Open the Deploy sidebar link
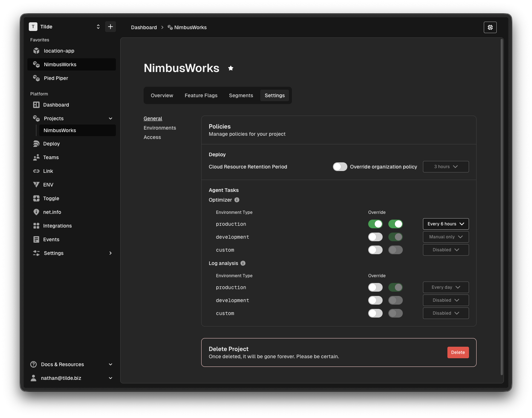 point(72,144)
